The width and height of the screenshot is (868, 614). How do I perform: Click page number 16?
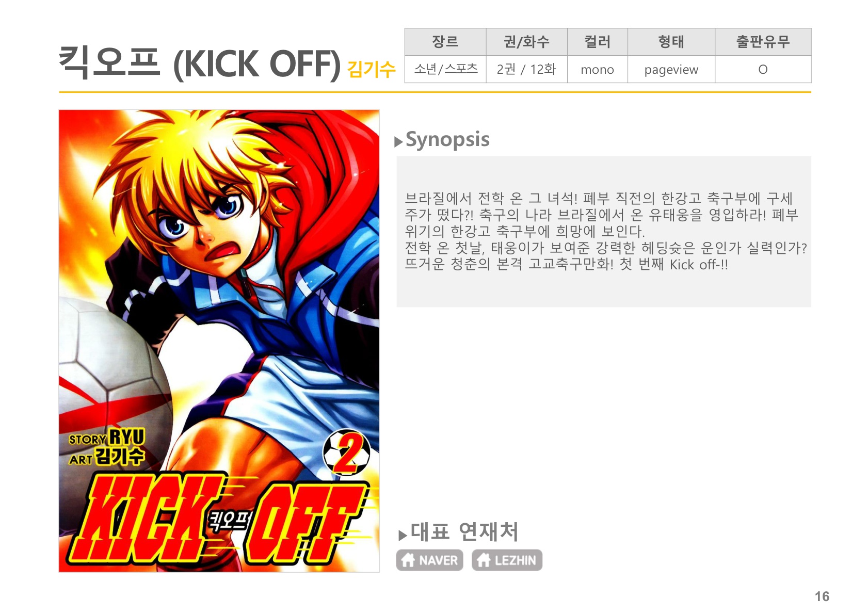[x=822, y=596]
